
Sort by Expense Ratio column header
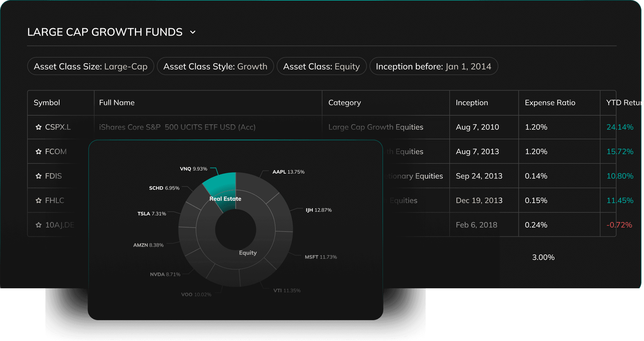(550, 103)
